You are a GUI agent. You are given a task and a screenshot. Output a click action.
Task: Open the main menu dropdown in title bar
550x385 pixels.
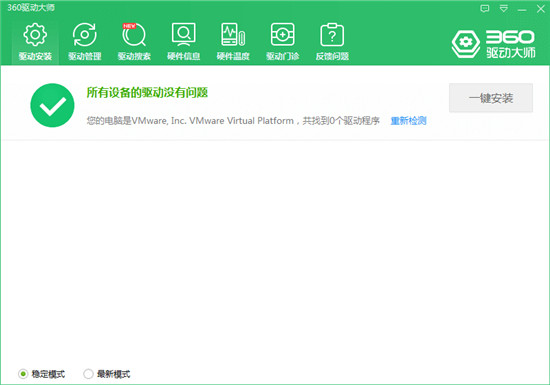pos(504,8)
